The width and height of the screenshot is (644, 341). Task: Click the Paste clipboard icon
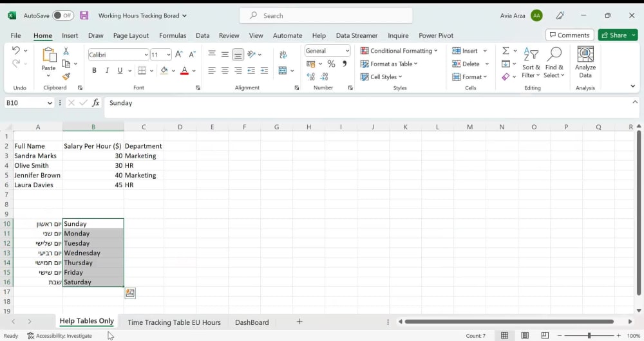point(49,55)
